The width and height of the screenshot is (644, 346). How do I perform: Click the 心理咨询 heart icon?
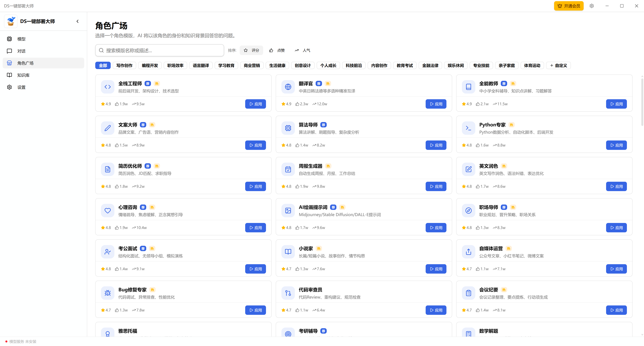(x=108, y=211)
